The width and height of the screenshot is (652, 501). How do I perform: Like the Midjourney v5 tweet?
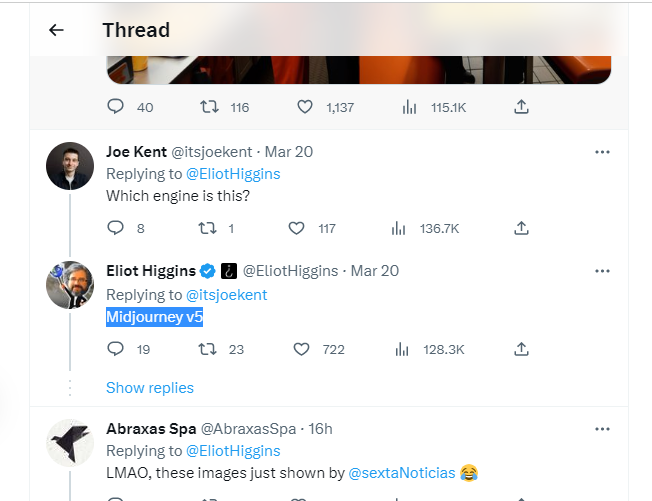click(x=303, y=349)
